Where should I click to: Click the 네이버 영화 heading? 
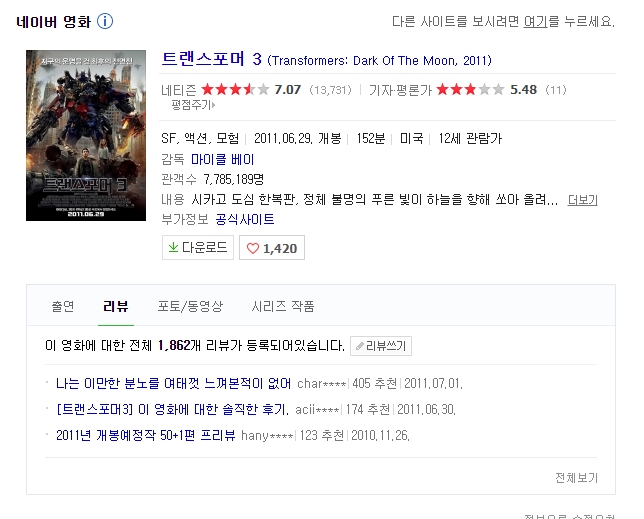coord(53,22)
